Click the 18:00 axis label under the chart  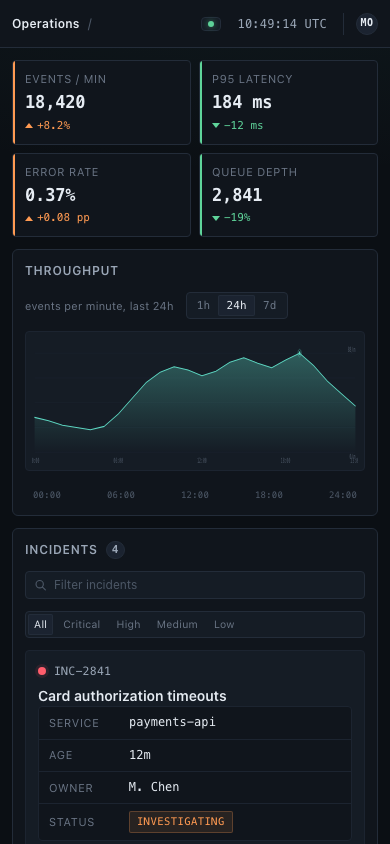tap(269, 495)
